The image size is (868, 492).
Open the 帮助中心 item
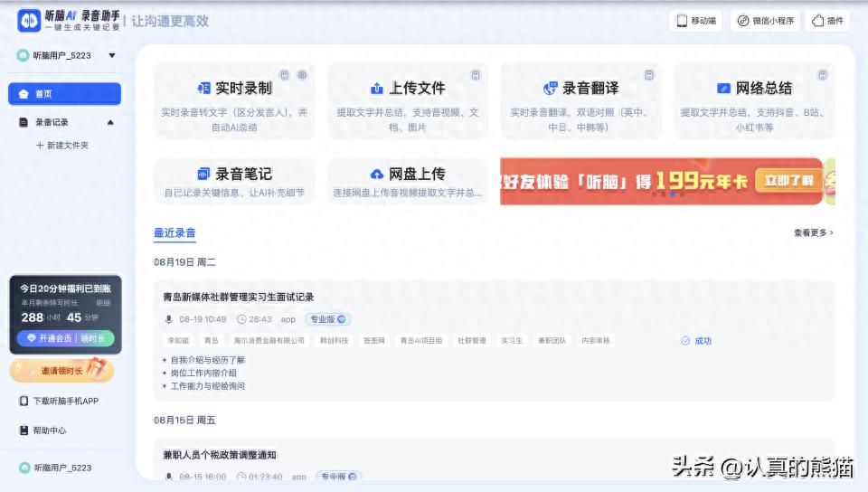[43, 430]
